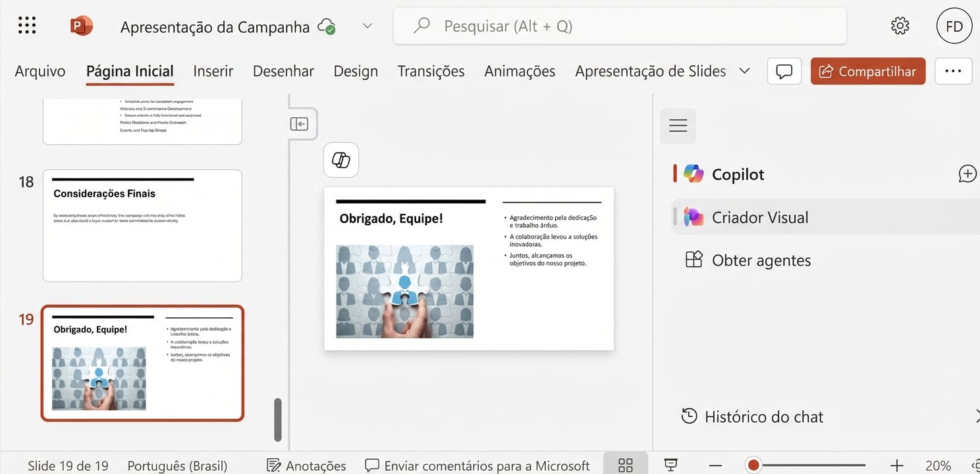
Task: Select slide 18 Considerações Finais thumbnail
Action: click(142, 225)
